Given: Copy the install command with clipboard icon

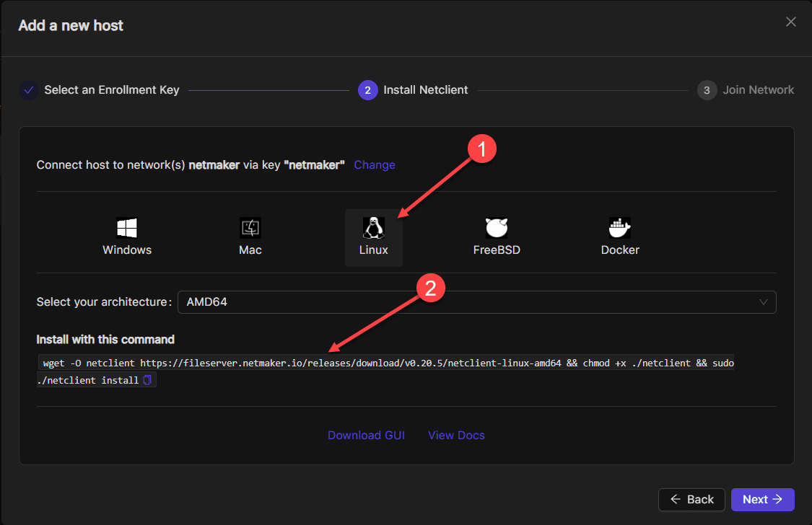Looking at the screenshot, I should click(x=147, y=380).
